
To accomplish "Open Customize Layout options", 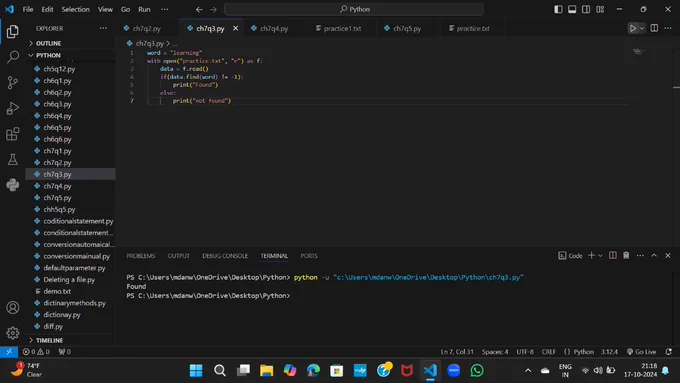I will click(x=600, y=9).
